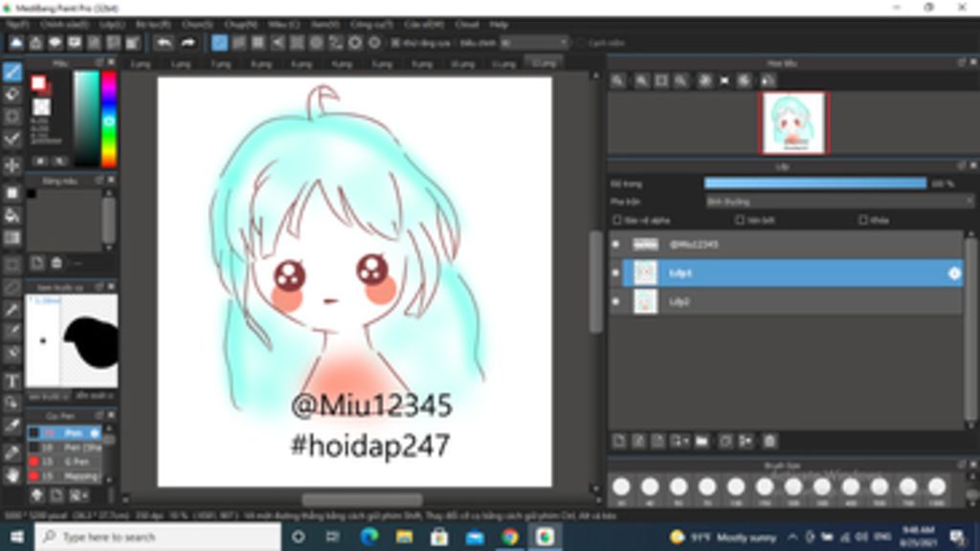Select the Hand pan tool

[11, 474]
